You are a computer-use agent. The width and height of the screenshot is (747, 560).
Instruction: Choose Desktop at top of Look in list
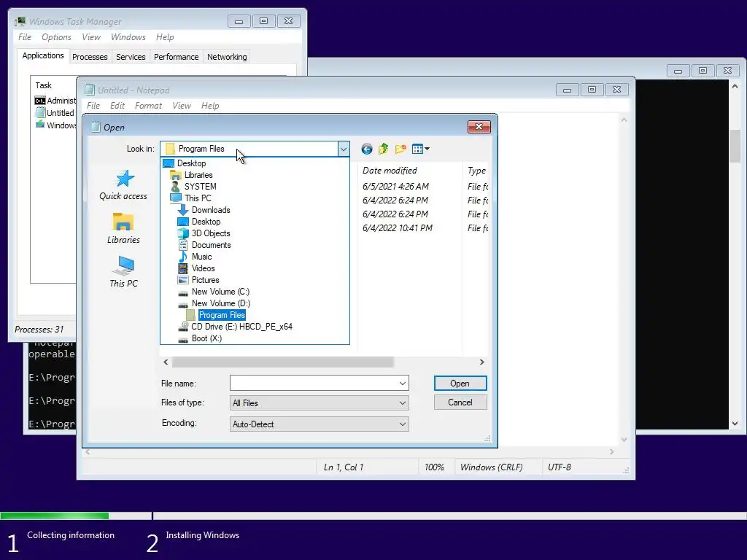click(192, 163)
